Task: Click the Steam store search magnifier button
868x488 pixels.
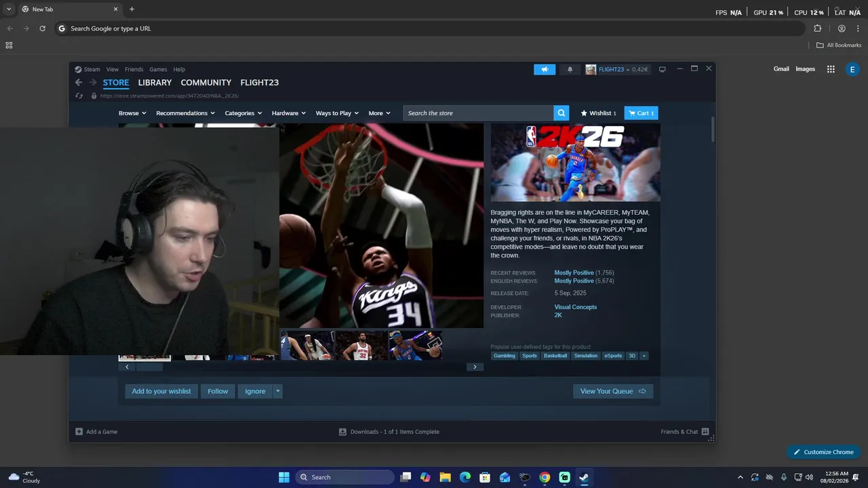Action: [x=561, y=113]
